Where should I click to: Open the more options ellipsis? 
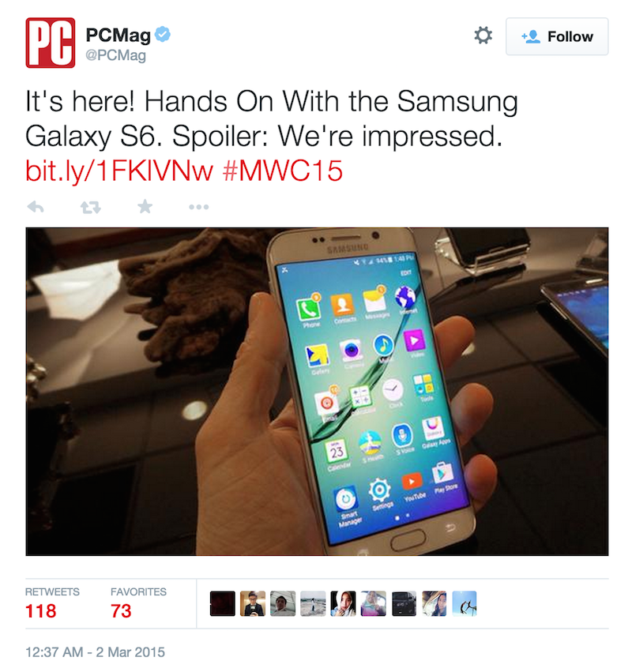click(x=198, y=208)
